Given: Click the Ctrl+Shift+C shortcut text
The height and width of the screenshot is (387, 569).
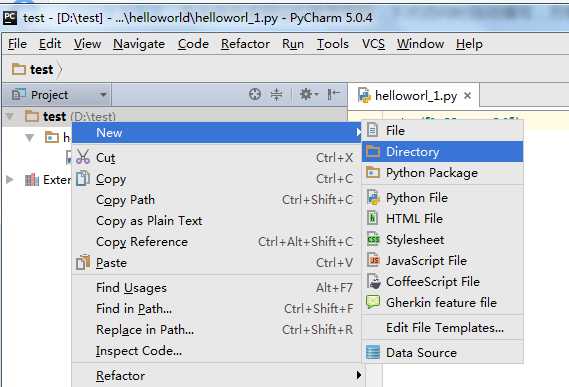Looking at the screenshot, I should [x=317, y=200].
